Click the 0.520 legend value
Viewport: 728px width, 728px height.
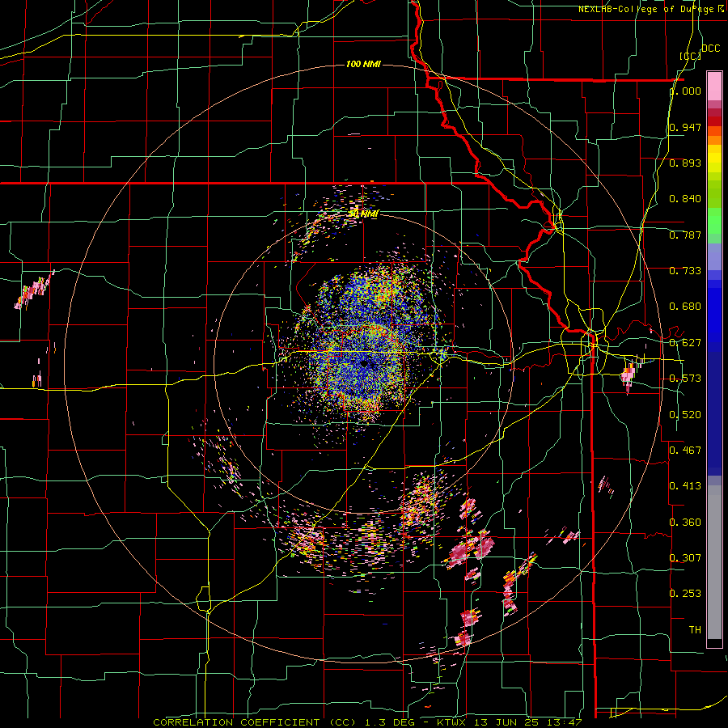point(685,415)
